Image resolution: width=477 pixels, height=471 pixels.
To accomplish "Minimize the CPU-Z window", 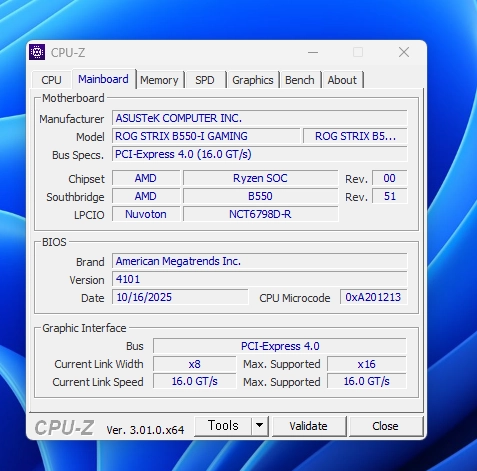I will pos(313,52).
